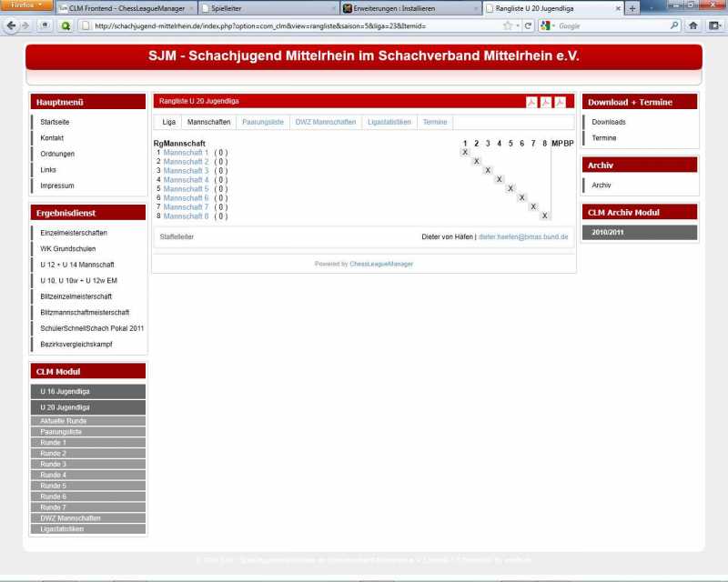This screenshot has height=582, width=728.
Task: Click the ChessLeagueManager footer link
Action: pyautogui.click(x=381, y=264)
